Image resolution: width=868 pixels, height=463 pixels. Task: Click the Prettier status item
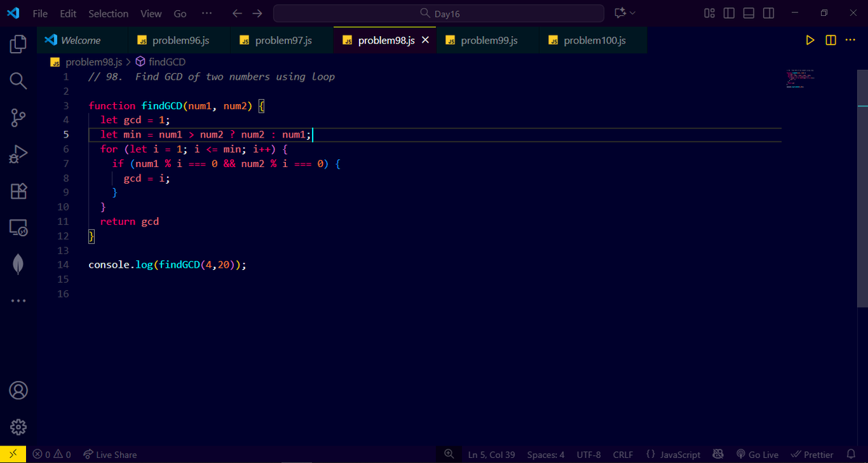(x=812, y=455)
